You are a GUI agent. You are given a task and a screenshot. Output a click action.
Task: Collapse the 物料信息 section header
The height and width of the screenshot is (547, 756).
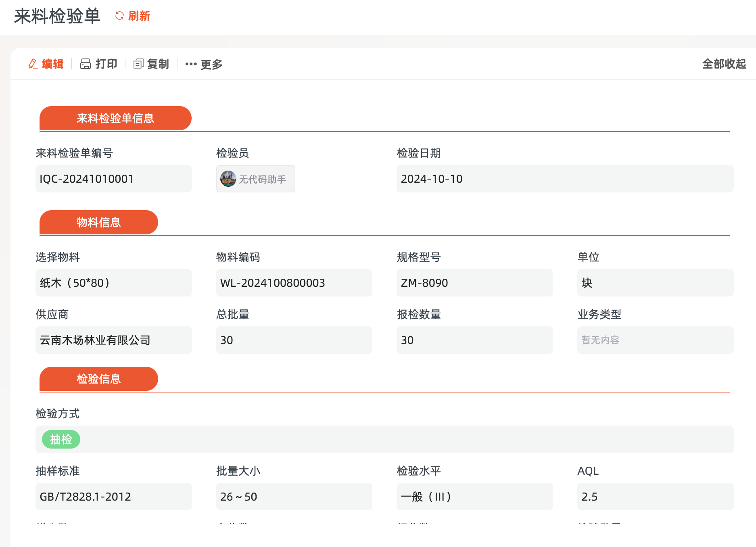(x=99, y=222)
